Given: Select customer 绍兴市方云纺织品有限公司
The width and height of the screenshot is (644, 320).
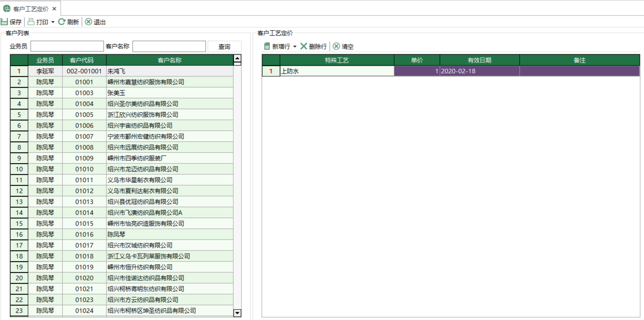Looking at the screenshot, I should [x=170, y=300].
